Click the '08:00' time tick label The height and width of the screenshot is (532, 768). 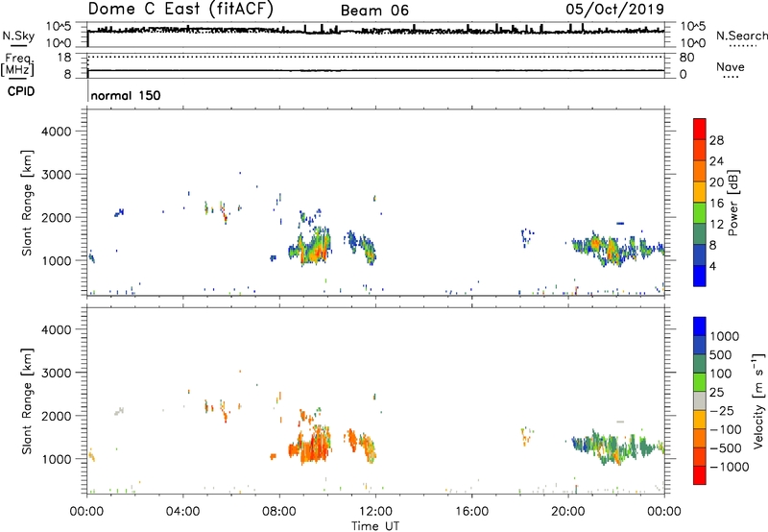(x=279, y=512)
